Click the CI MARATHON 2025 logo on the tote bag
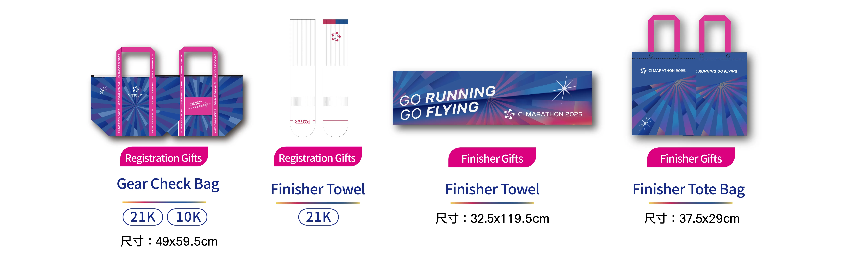This screenshot has height=261, width=868. click(x=663, y=71)
